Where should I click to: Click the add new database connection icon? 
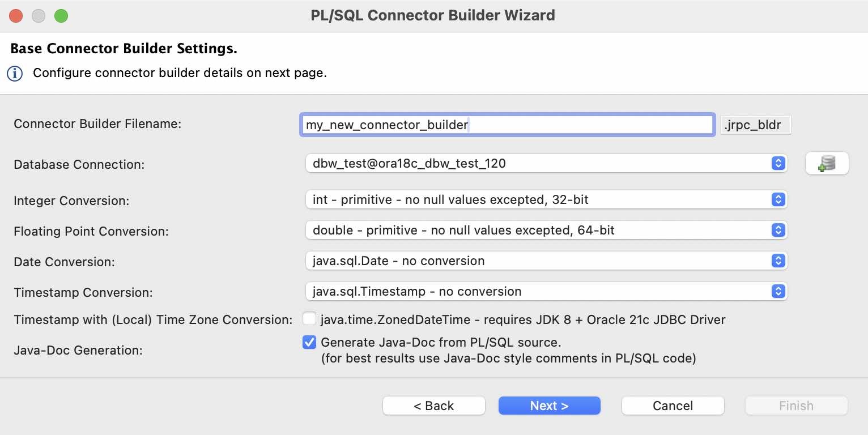click(827, 163)
